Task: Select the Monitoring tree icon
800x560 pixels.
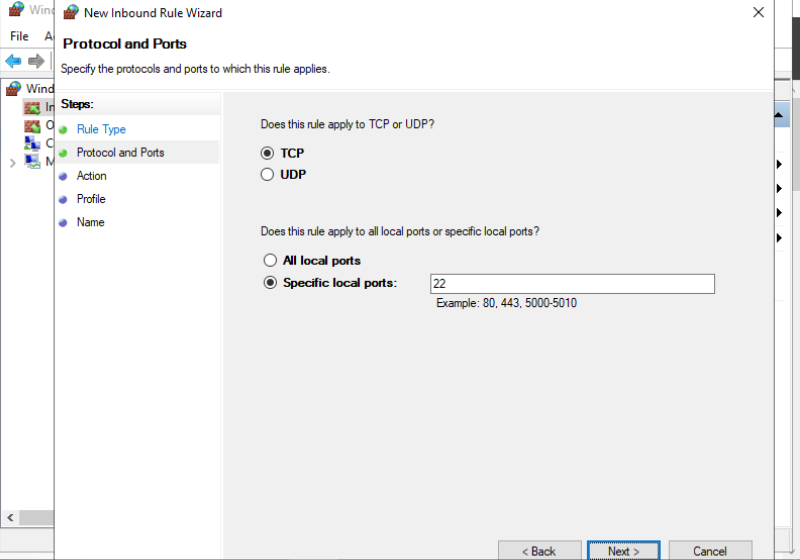Action: click(32, 162)
